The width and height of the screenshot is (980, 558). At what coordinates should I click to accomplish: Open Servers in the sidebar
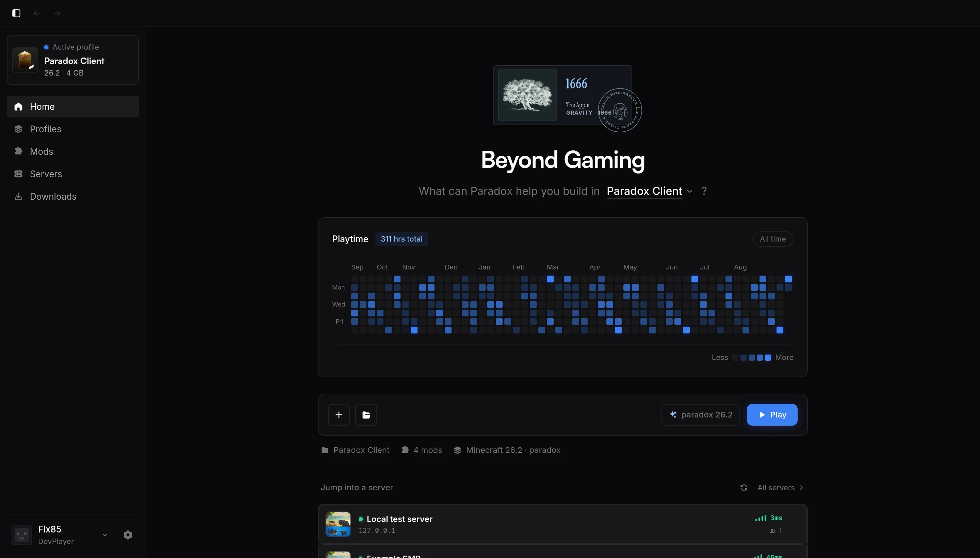click(x=73, y=174)
